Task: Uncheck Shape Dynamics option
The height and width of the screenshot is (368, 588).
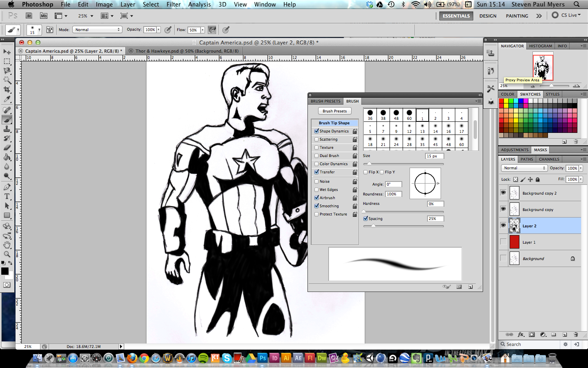Action: (x=316, y=131)
